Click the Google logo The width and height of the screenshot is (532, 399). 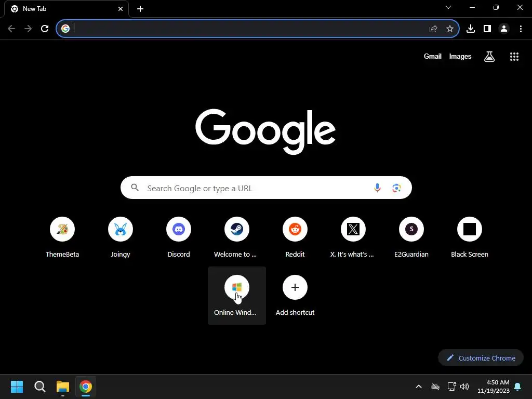[x=265, y=131]
